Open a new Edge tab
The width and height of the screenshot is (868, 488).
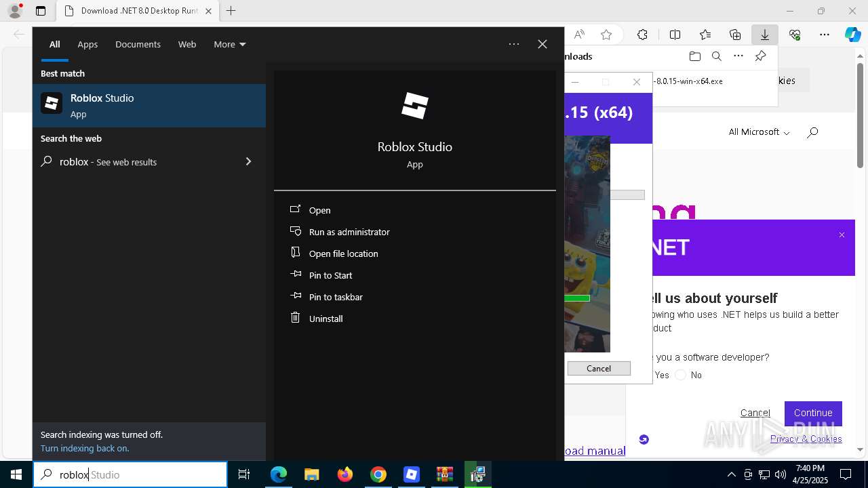tap(231, 11)
